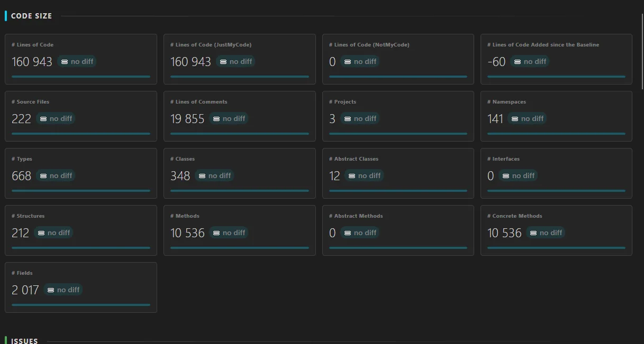The image size is (644, 344).
Task: Click the # Abstract Methods card title
Action: coord(356,216)
